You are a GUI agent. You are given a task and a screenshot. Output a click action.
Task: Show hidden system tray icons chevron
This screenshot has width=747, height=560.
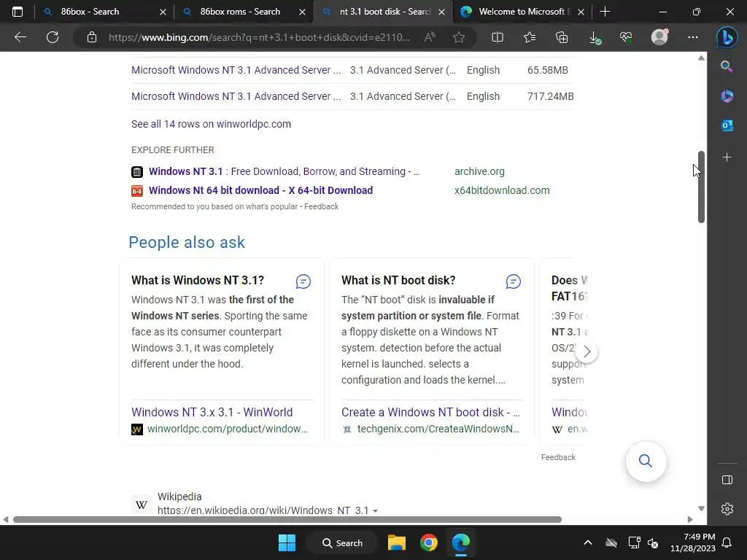point(588,542)
